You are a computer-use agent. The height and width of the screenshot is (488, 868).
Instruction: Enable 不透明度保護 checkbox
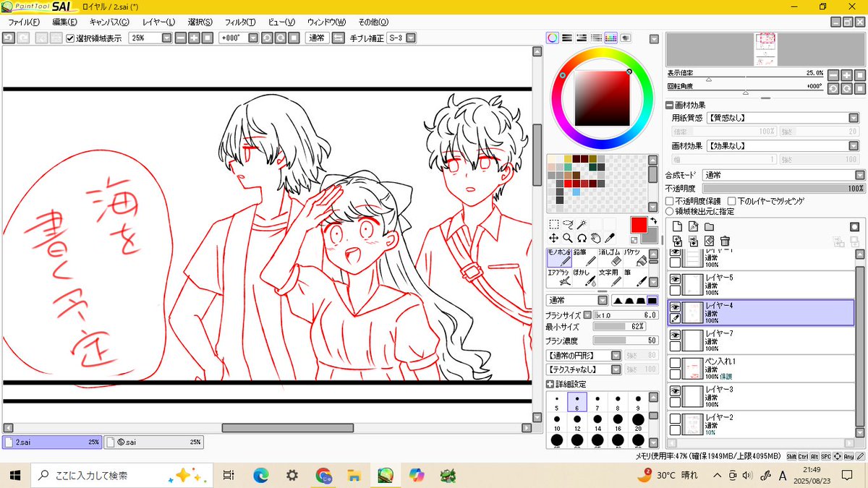[x=670, y=201]
